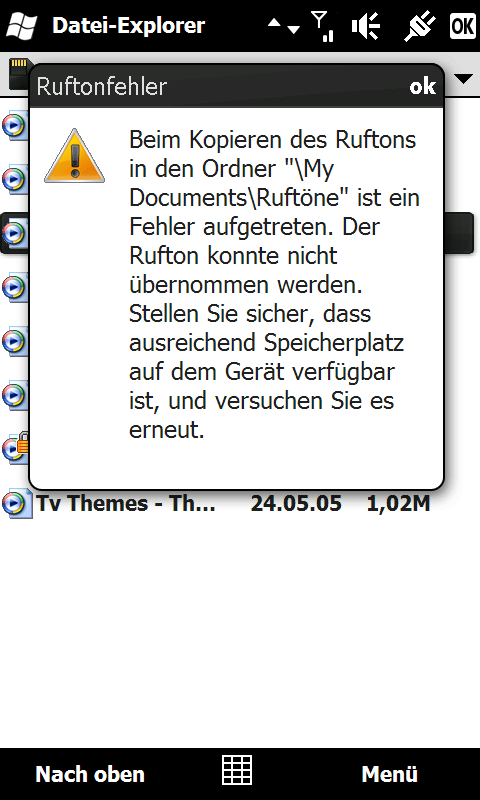Tap the Tv Themes media file icon

[15, 504]
